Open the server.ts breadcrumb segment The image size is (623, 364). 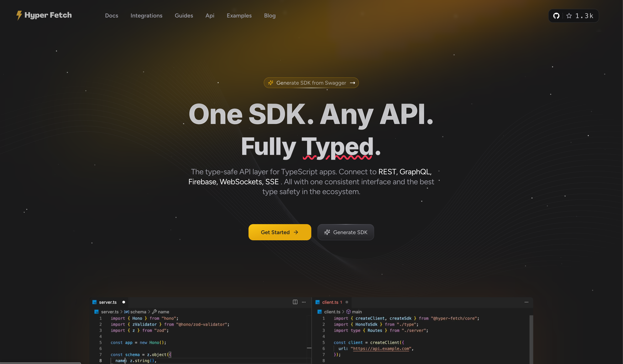point(110,312)
